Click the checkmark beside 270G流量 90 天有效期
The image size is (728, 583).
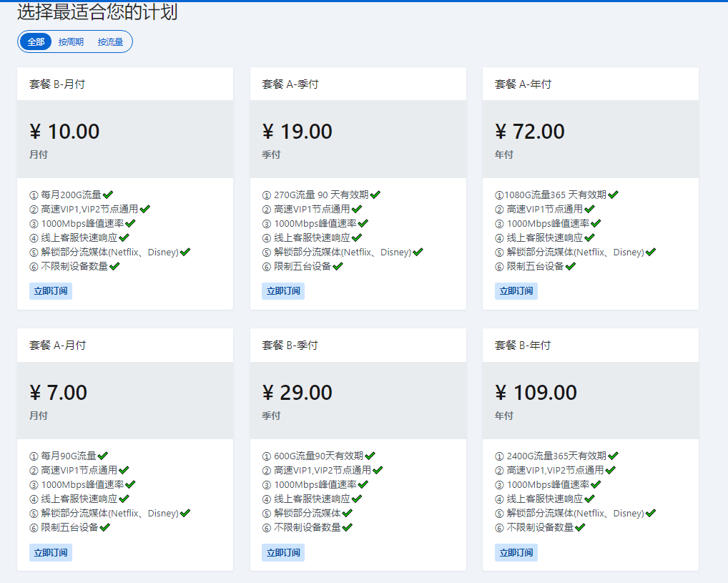[375, 195]
